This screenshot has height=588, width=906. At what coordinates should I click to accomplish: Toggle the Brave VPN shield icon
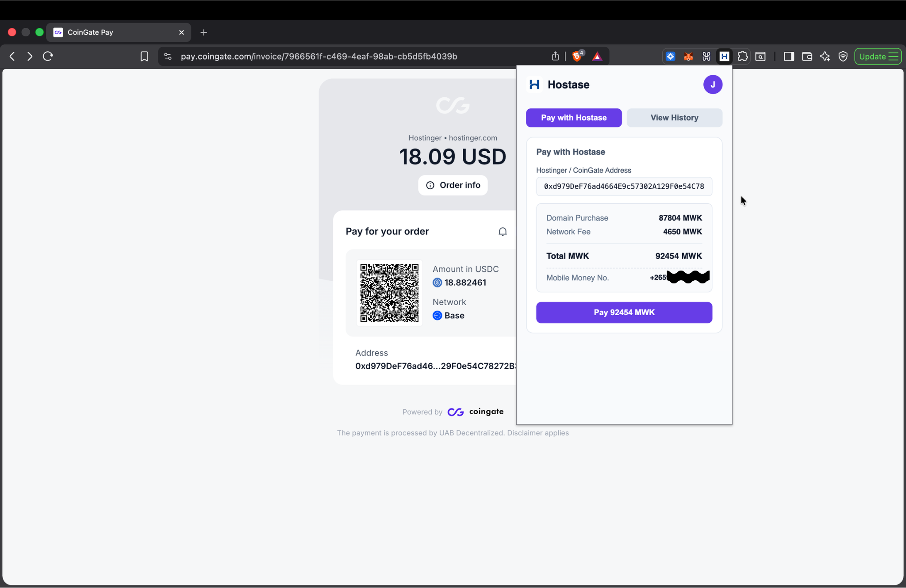843,57
